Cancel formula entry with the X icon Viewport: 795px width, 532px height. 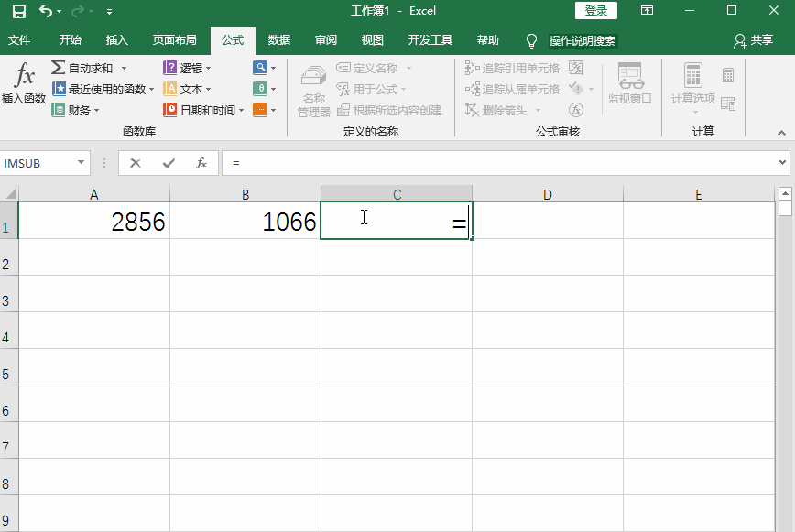pyautogui.click(x=137, y=164)
